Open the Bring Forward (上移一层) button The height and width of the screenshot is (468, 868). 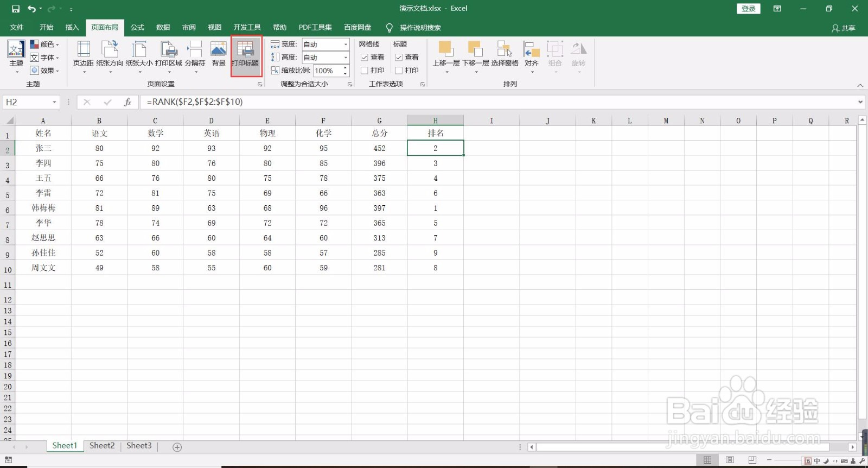[446, 57]
